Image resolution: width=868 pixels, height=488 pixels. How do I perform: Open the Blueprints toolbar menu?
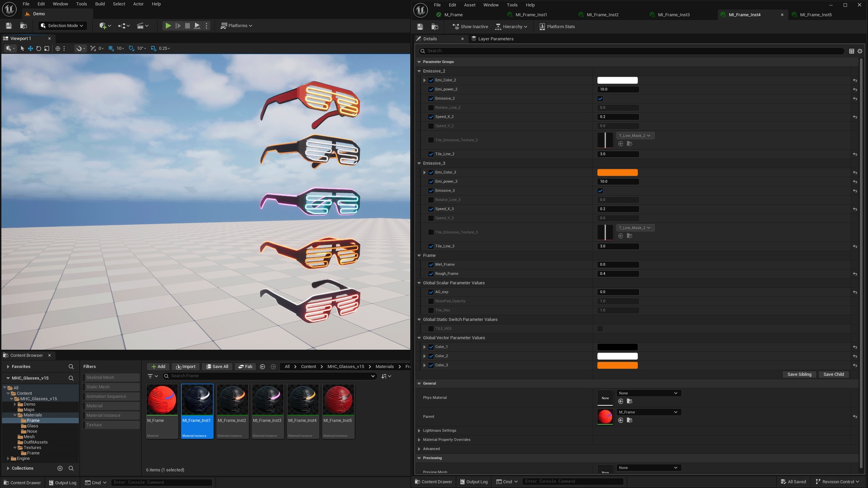point(123,26)
